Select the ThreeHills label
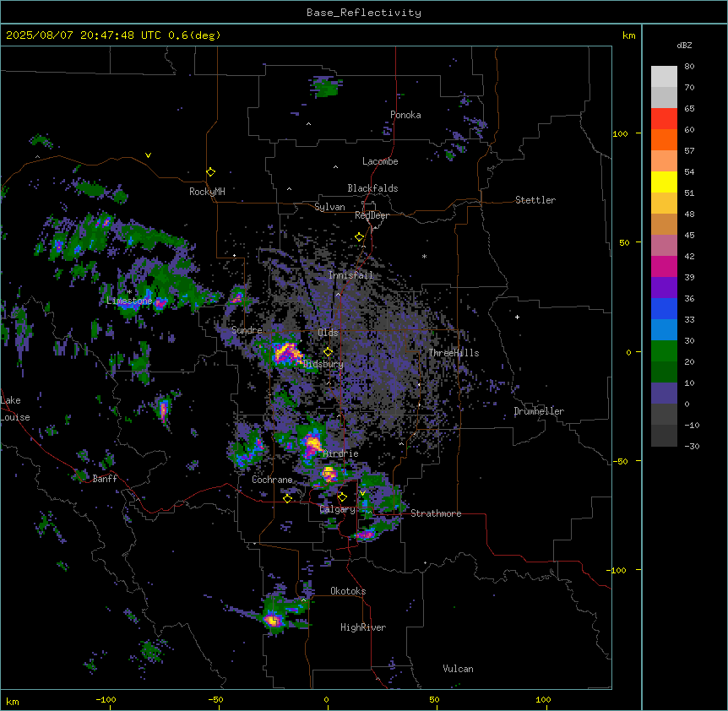 454,353
